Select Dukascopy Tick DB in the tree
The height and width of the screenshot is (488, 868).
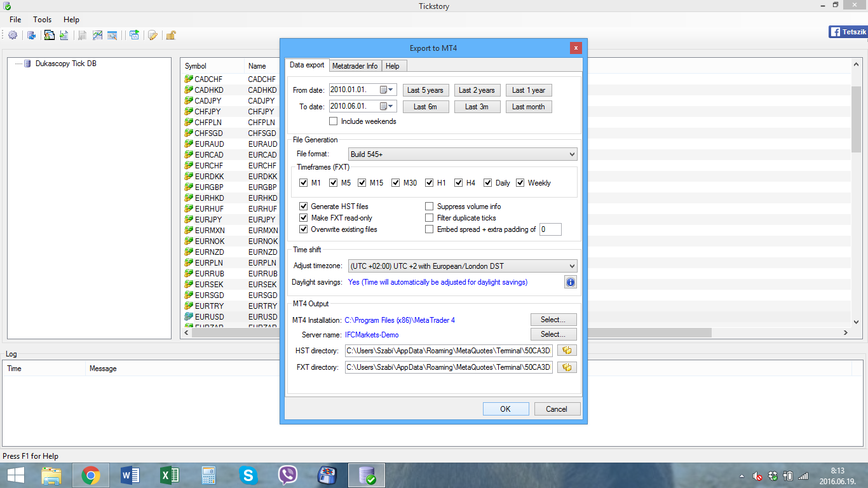pos(65,64)
